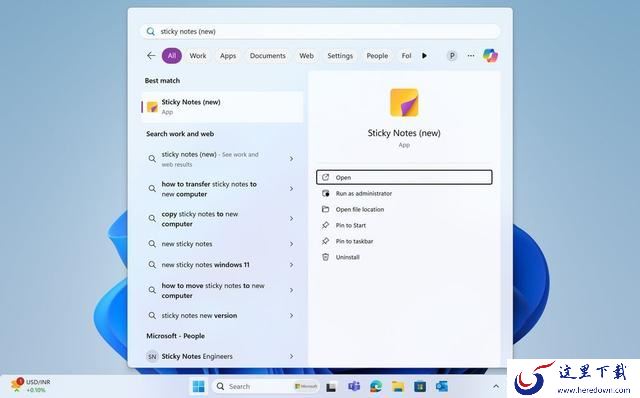Show more filter tabs with play arrow
This screenshot has height=398, width=640.
[424, 56]
